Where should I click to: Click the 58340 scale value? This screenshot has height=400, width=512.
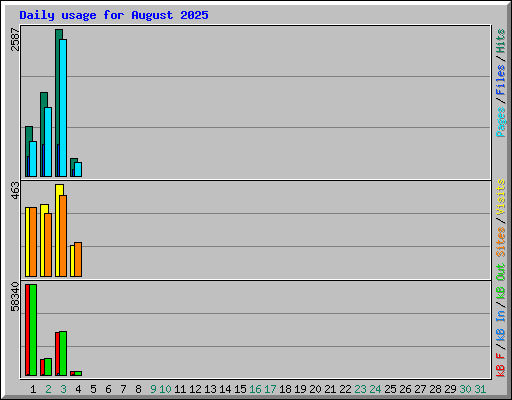[x=15, y=296]
